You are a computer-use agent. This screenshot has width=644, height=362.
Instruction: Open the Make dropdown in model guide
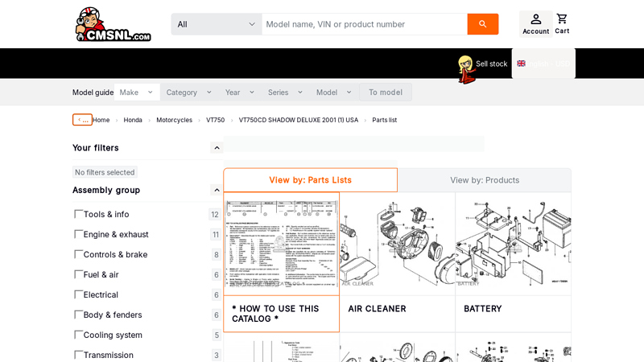pos(137,93)
